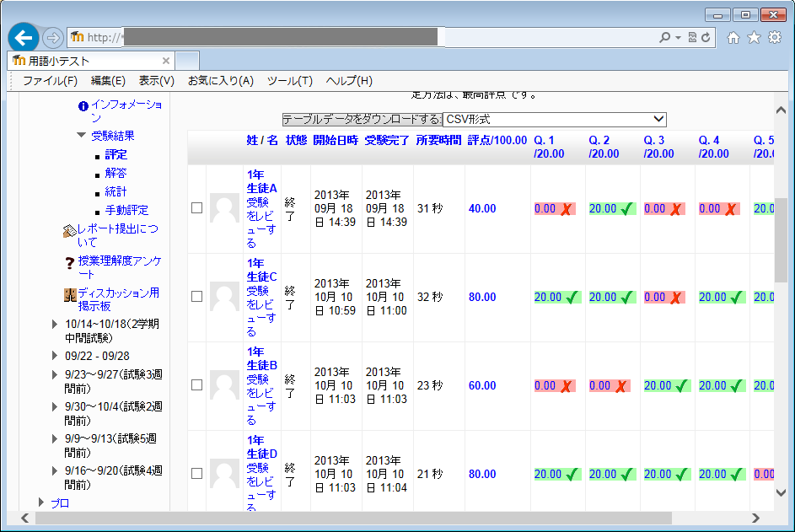
Task: Click the レポート提出について assignment icon
Action: point(69,231)
